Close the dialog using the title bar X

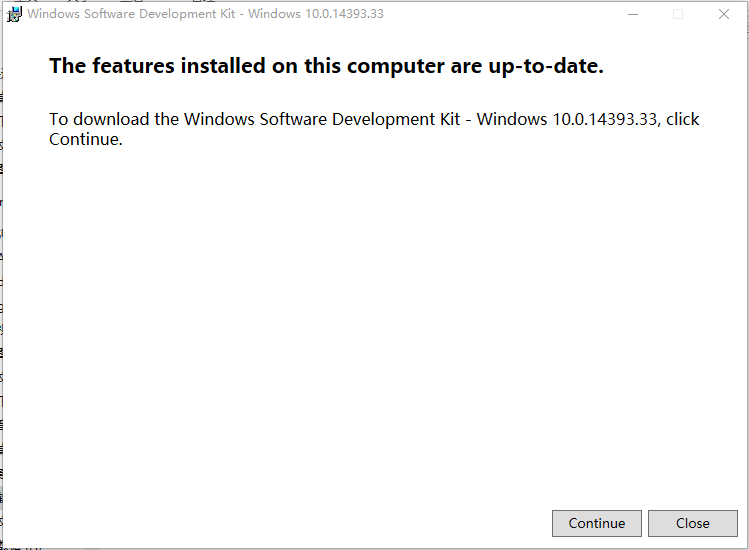pos(724,14)
